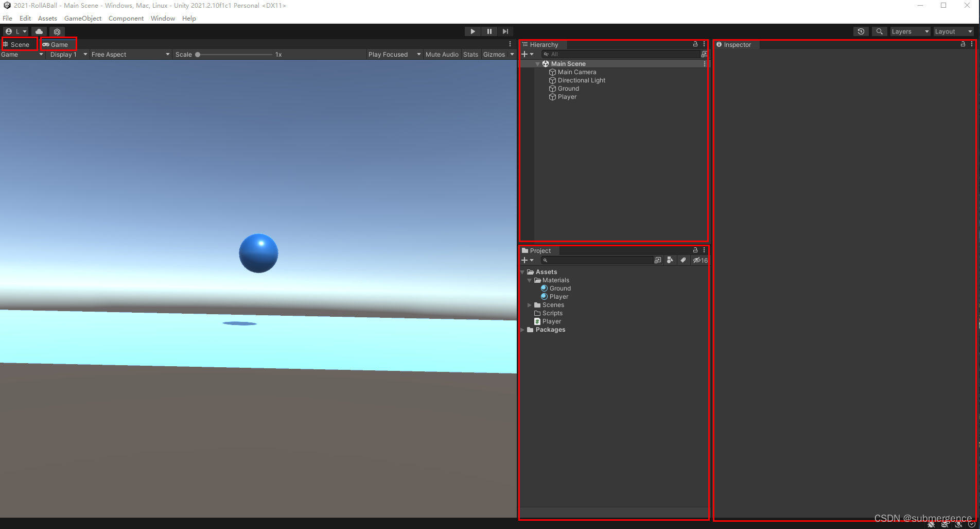Screen dimensions: 980x529
Task: Click the global Search icon in the toolbar
Action: pyautogui.click(x=879, y=31)
